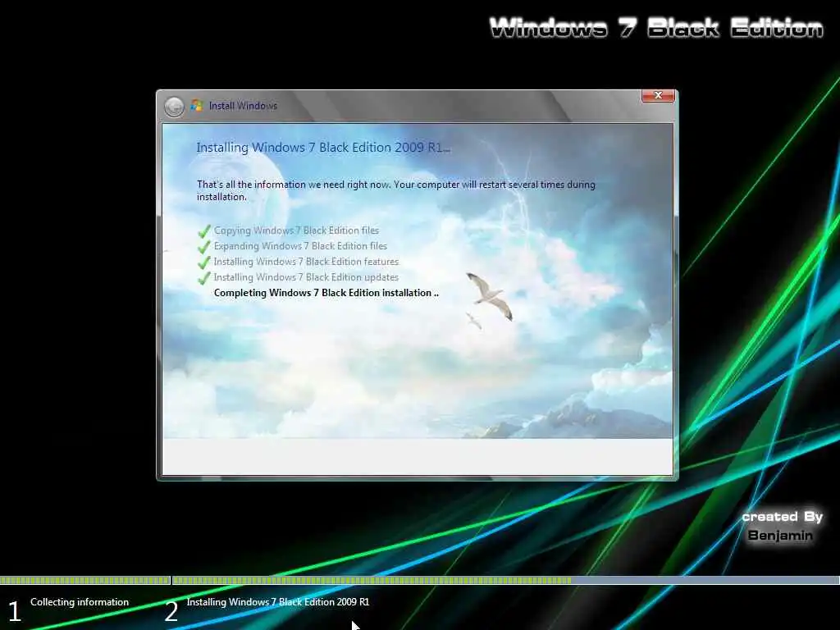Click heading "Installing Windows 7 Black Edition 2009 R1..."
This screenshot has width=840, height=630.
pos(323,148)
